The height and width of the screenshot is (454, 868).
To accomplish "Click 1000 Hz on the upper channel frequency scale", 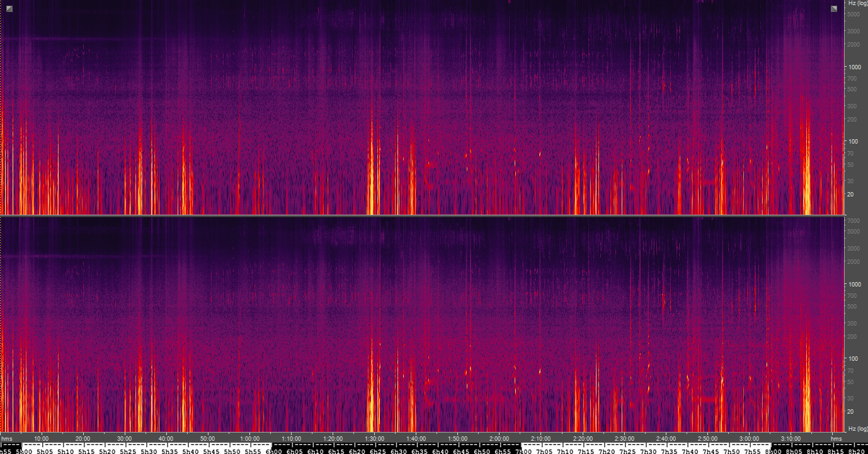I will point(854,67).
